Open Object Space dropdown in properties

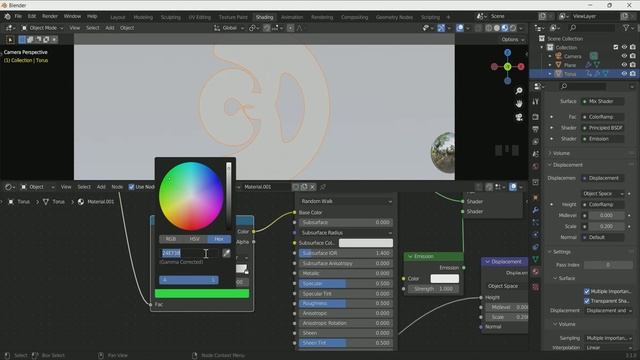(x=602, y=193)
